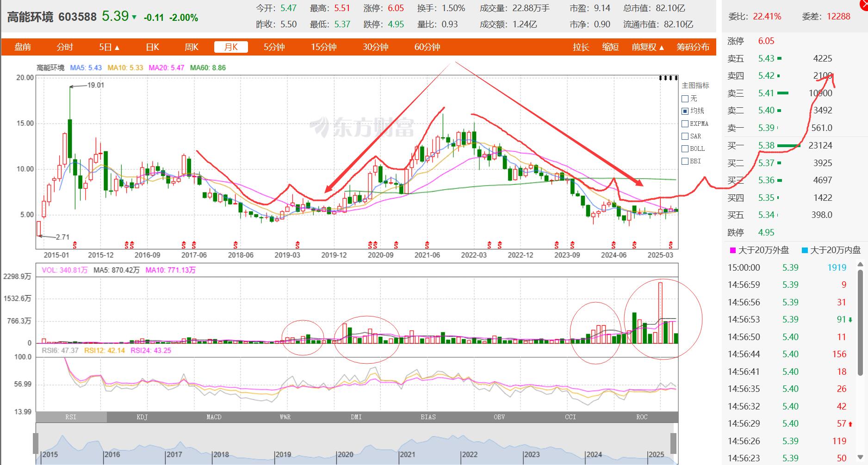
Task: Select the RSI sub-indicator tab
Action: click(x=71, y=417)
